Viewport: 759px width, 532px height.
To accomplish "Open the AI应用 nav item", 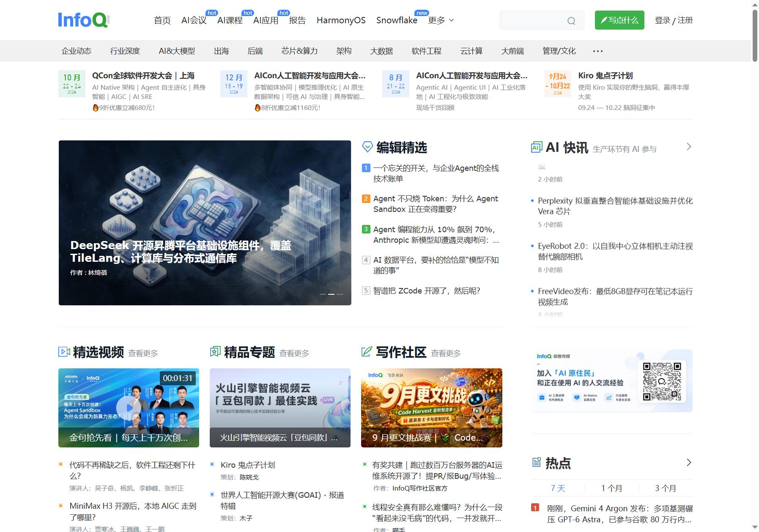I will click(x=266, y=20).
